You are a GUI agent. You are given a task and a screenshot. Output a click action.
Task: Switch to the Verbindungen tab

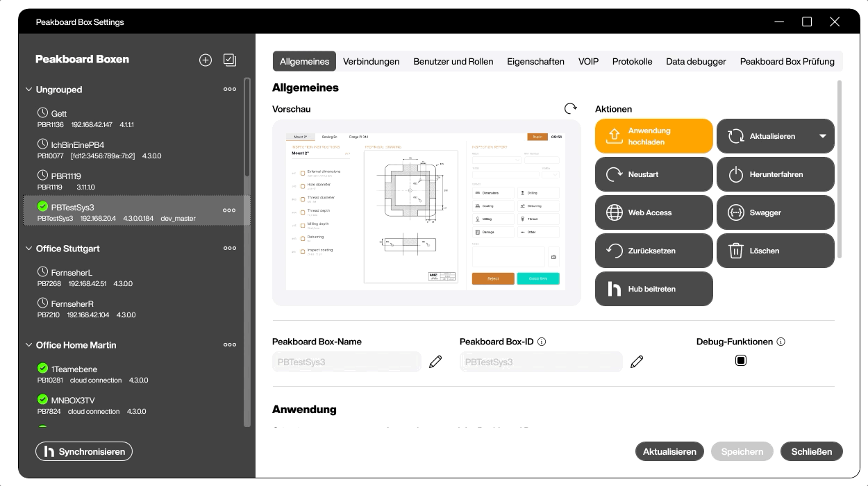point(371,61)
